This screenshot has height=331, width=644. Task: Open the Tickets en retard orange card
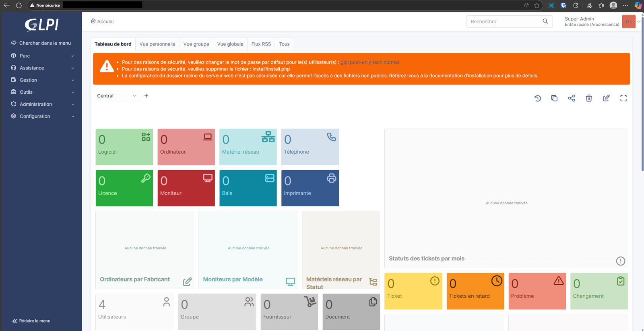coord(475,291)
